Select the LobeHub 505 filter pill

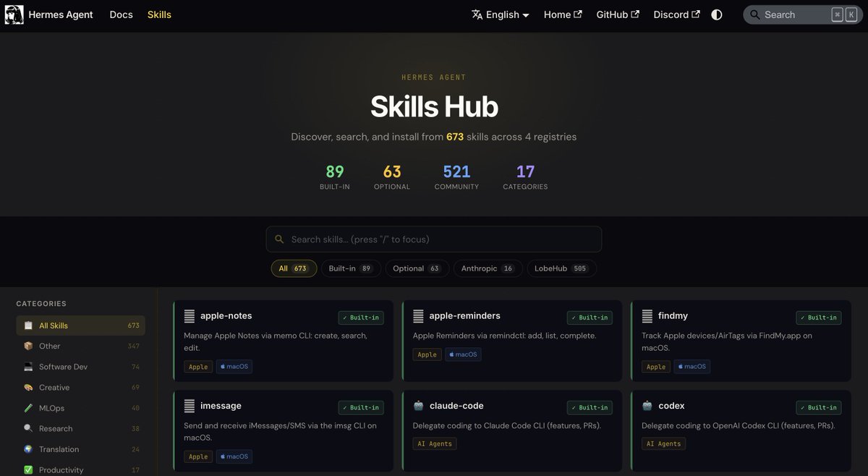click(x=561, y=268)
